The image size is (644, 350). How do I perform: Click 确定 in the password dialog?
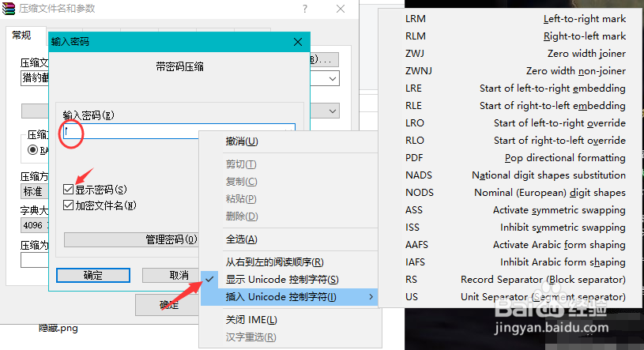click(x=93, y=275)
